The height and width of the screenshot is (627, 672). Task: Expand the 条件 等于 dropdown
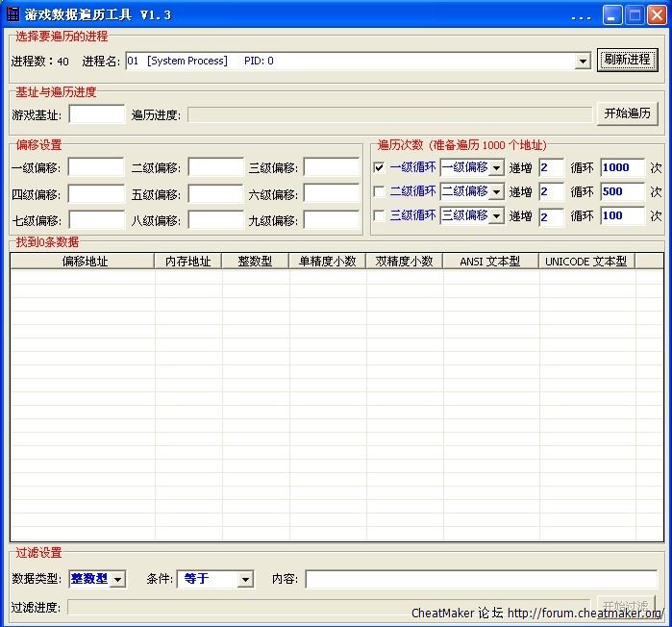(245, 579)
